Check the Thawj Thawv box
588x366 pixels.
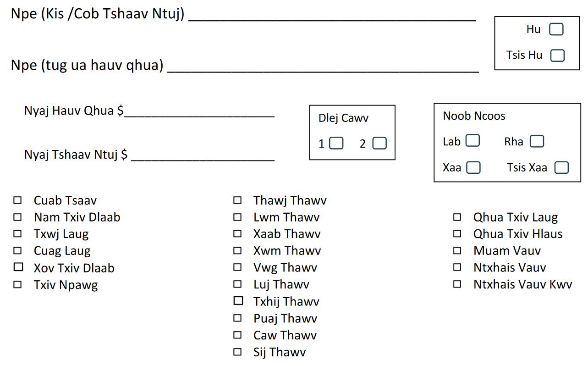(x=237, y=200)
